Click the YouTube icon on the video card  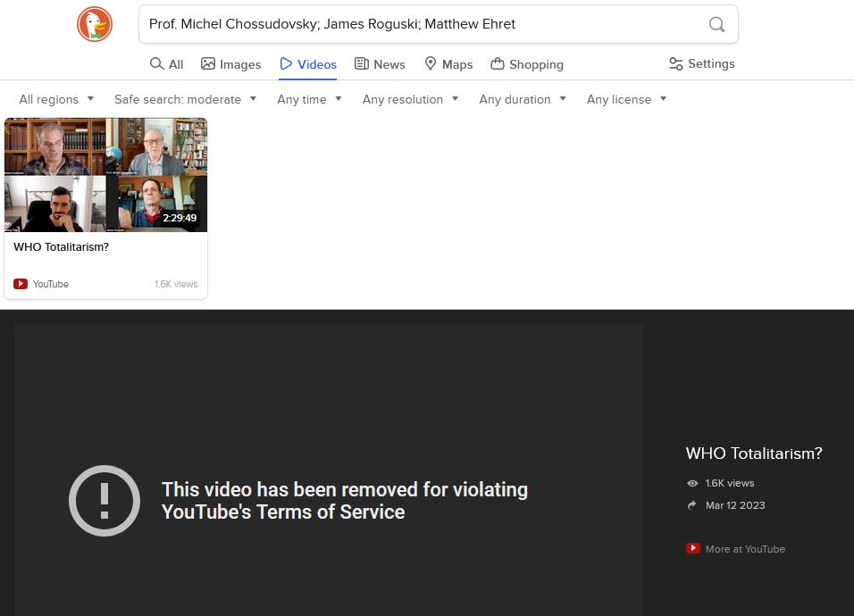point(21,284)
